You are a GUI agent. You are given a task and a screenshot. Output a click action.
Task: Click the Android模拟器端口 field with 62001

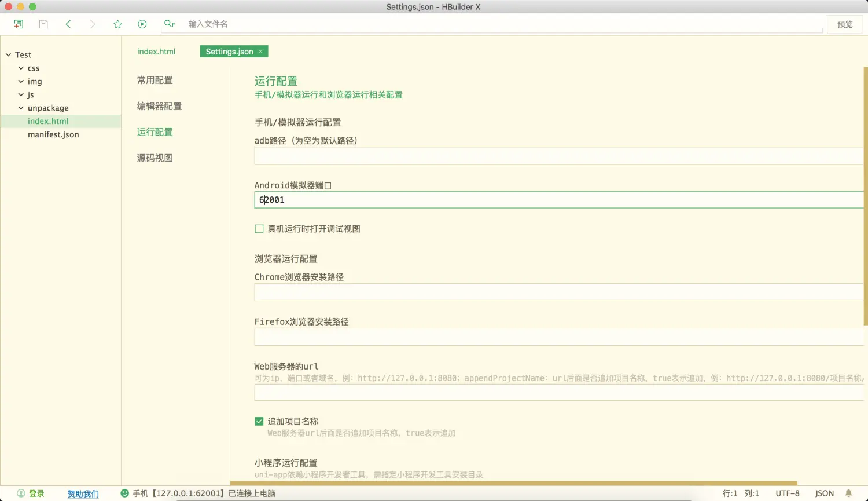click(559, 200)
